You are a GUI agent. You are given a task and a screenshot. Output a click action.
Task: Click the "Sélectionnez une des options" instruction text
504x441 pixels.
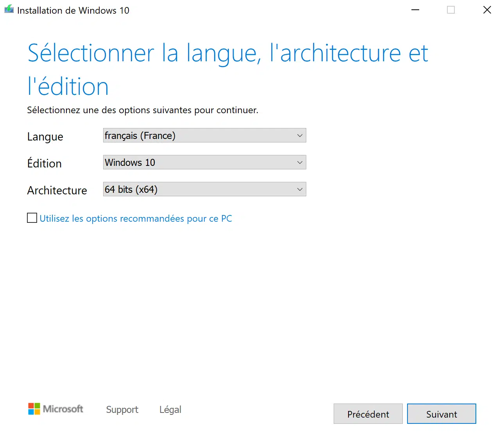click(143, 110)
